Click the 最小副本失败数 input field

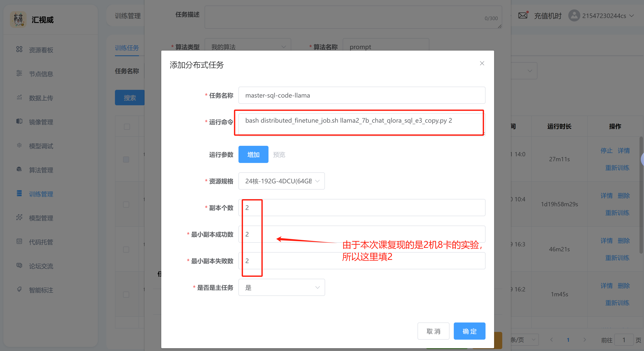tap(362, 261)
